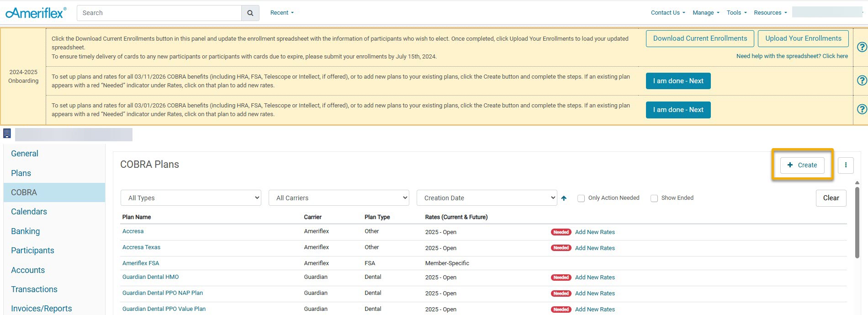The height and width of the screenshot is (315, 868).
Task: Click into the Search input field
Action: coord(159,13)
